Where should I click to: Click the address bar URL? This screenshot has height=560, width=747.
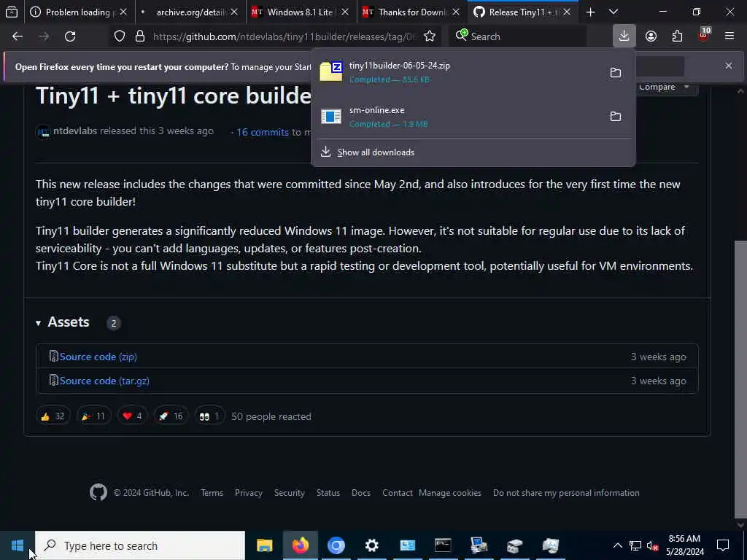285,36
